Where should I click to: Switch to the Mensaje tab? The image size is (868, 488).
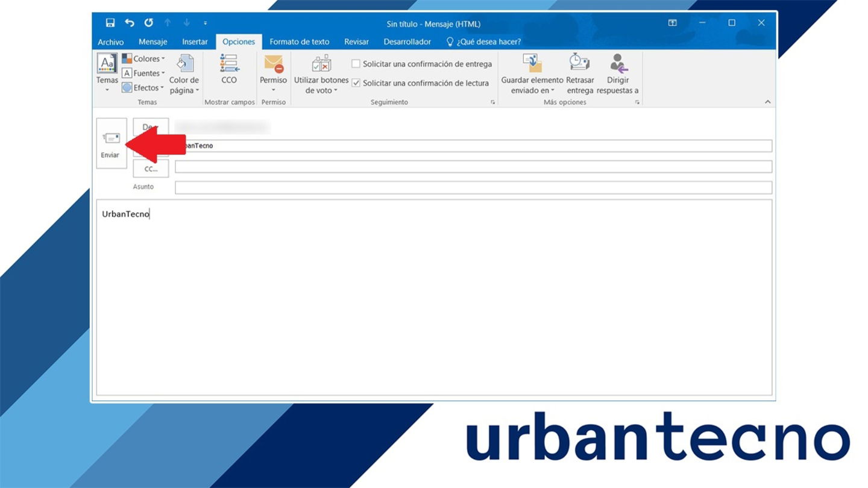point(153,42)
